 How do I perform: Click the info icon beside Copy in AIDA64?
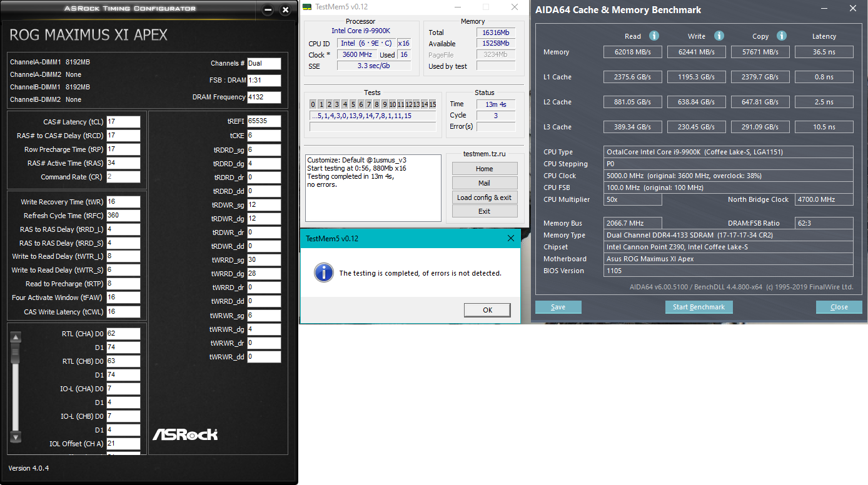pos(782,36)
